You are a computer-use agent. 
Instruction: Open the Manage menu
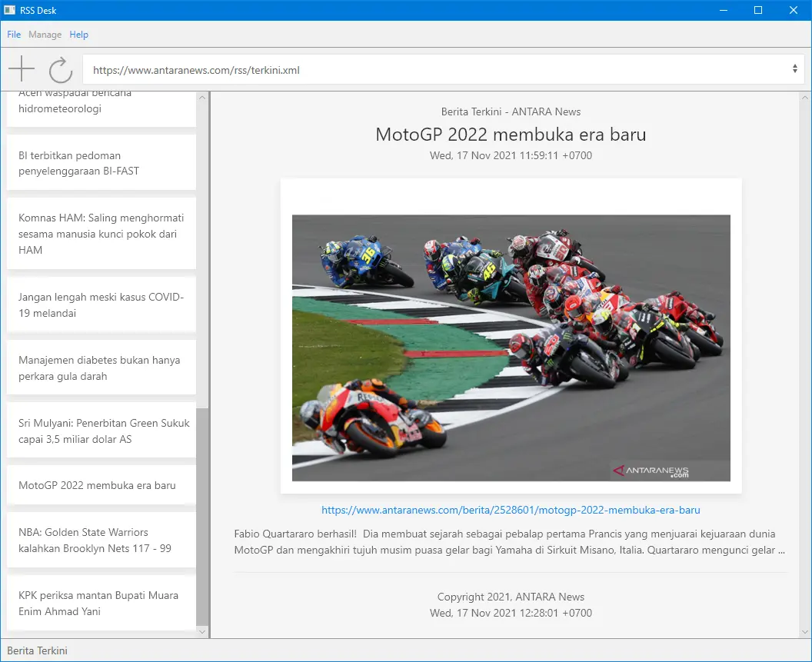45,35
